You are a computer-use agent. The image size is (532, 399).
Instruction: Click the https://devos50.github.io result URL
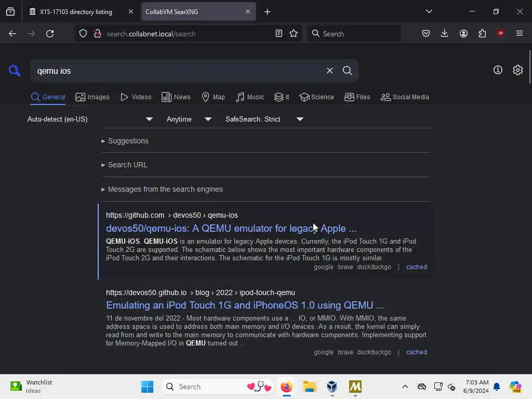pos(200,292)
